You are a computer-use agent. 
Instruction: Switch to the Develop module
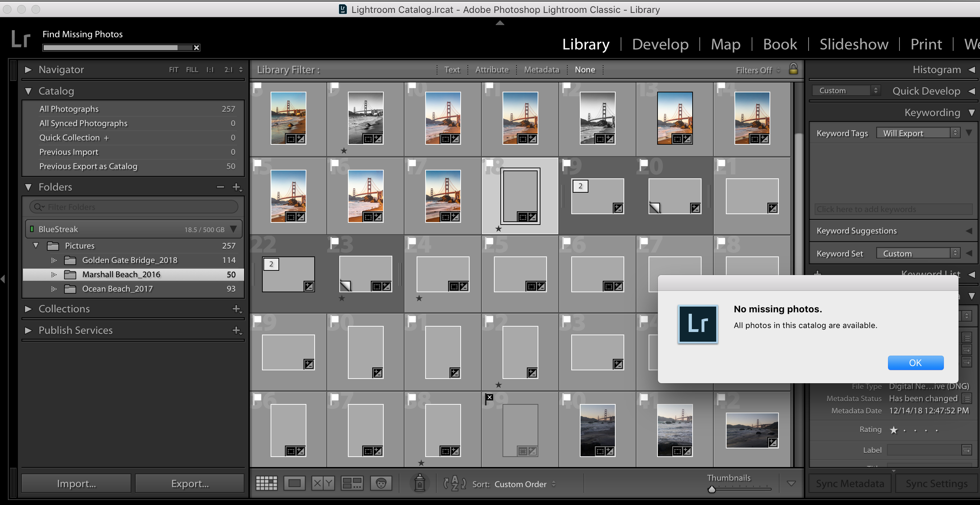(x=660, y=44)
